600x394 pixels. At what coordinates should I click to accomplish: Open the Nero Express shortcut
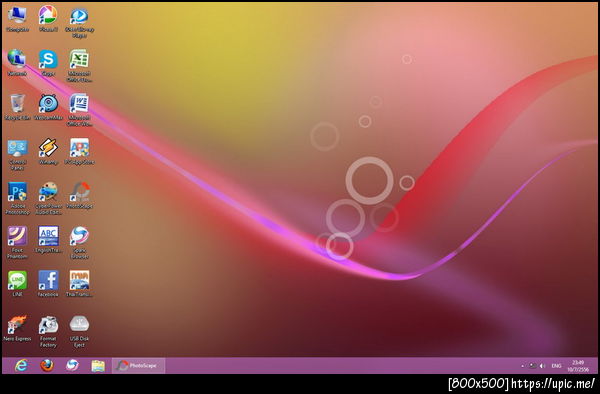17,328
